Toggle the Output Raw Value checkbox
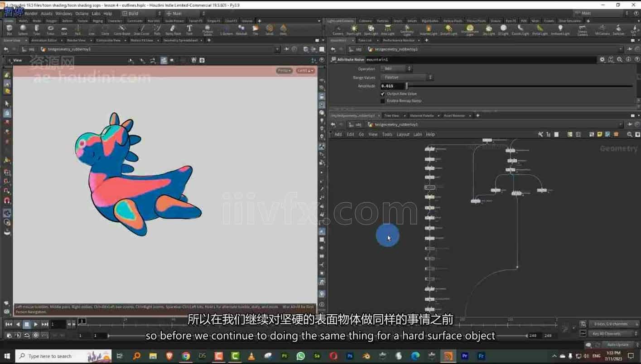The width and height of the screenshot is (641, 364). 383,94
